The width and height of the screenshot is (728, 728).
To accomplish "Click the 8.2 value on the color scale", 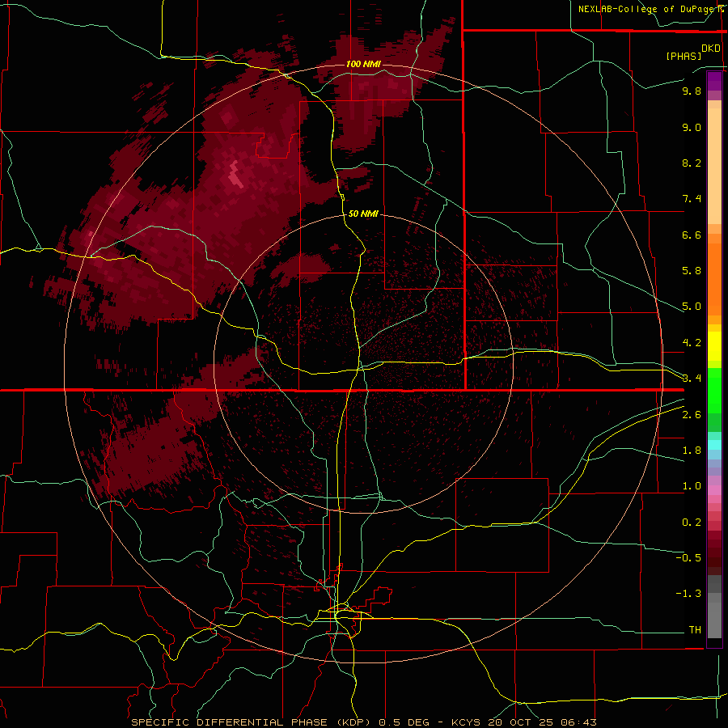I will pos(692,163).
